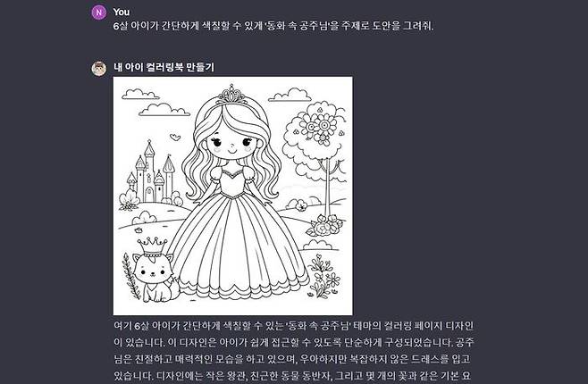This screenshot has width=588, height=384.
Task: Click the top-left cloud in the drawing
Action: pos(140,94)
